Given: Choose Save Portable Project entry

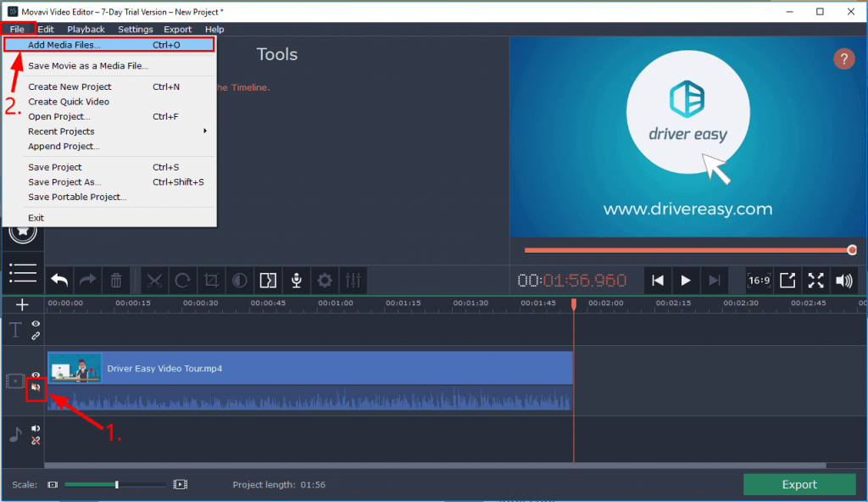Looking at the screenshot, I should point(109,198).
